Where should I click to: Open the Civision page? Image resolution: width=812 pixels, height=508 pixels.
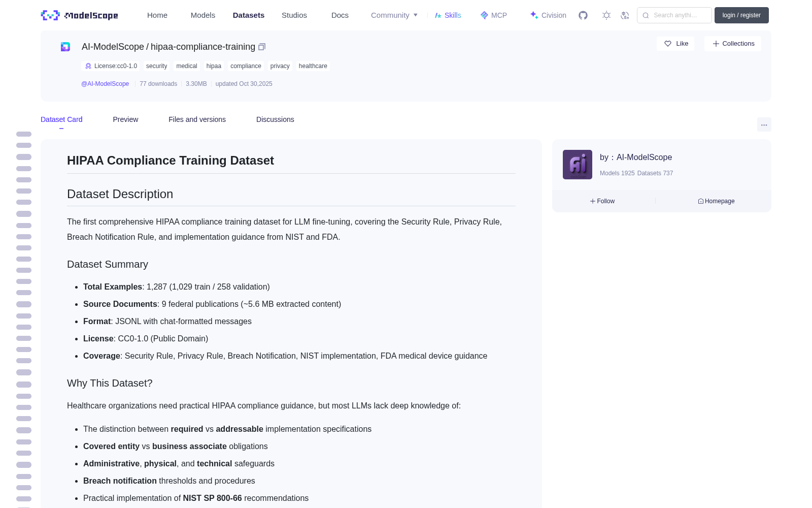point(548,15)
